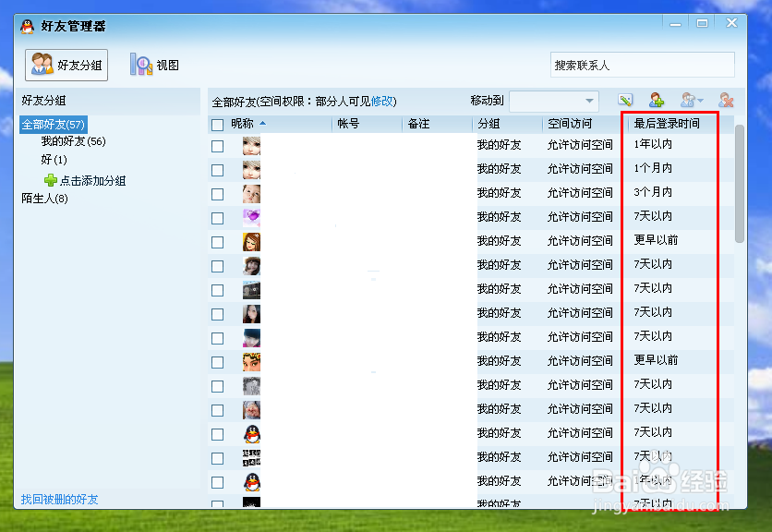
Task: Click the baby avatar in the 3个月内 row
Action: [x=251, y=194]
